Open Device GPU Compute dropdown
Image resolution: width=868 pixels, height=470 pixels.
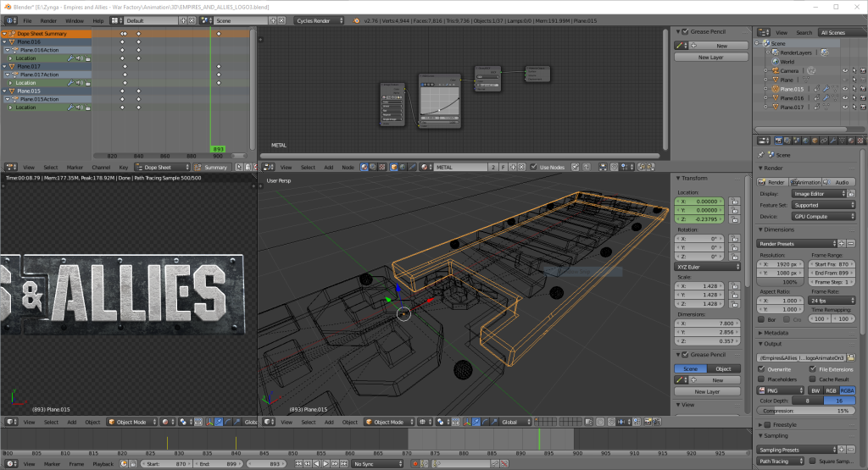823,216
